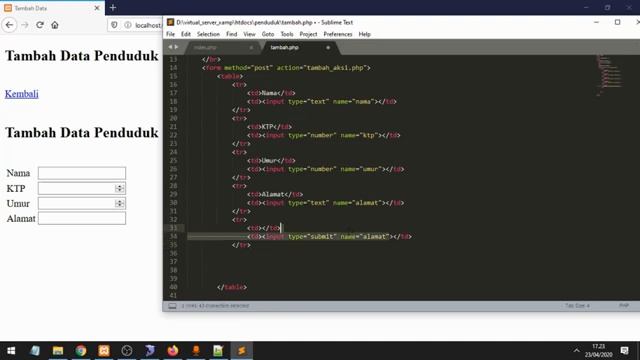Focus the Nama text field
Image resolution: width=640 pixels, height=360 pixels.
tap(82, 173)
